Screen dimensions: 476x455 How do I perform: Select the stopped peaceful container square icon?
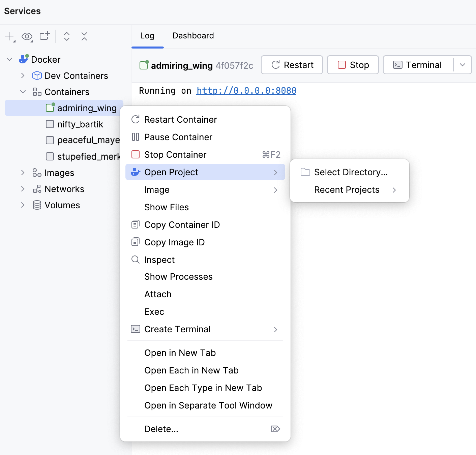pos(50,140)
